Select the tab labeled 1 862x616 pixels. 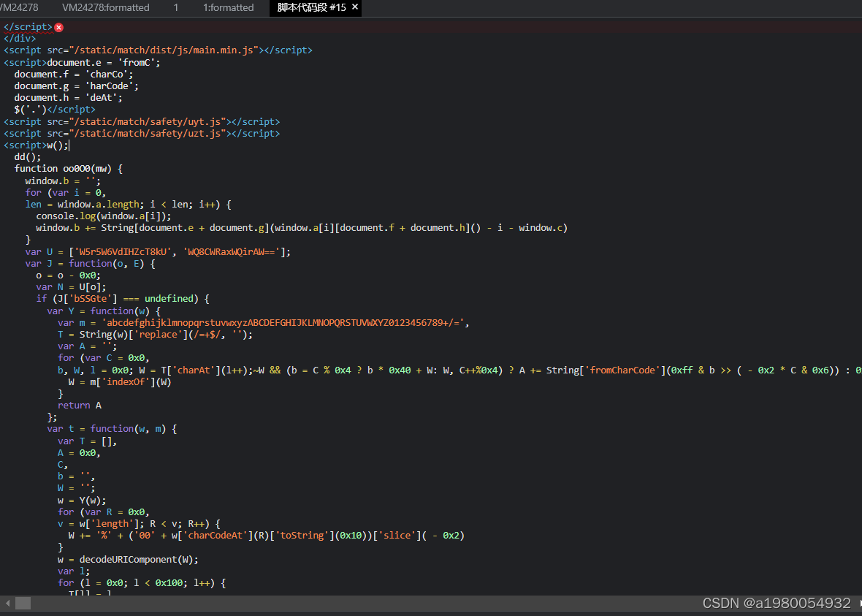176,8
